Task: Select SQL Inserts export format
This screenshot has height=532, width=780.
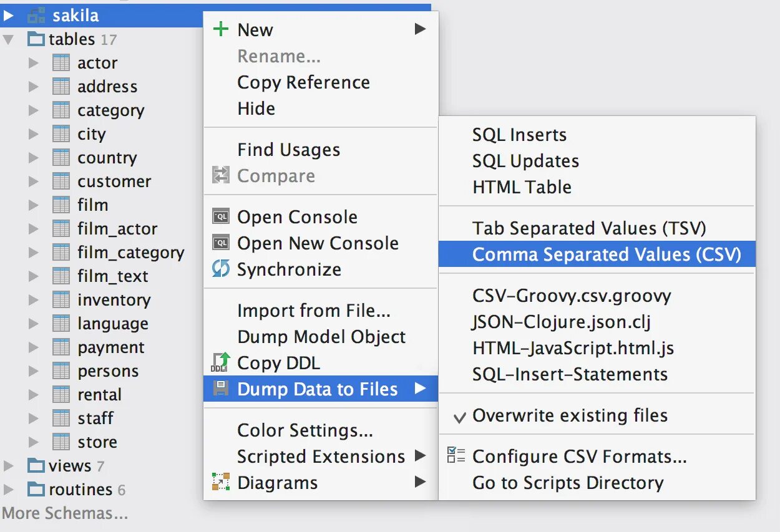Action: pyautogui.click(x=519, y=135)
